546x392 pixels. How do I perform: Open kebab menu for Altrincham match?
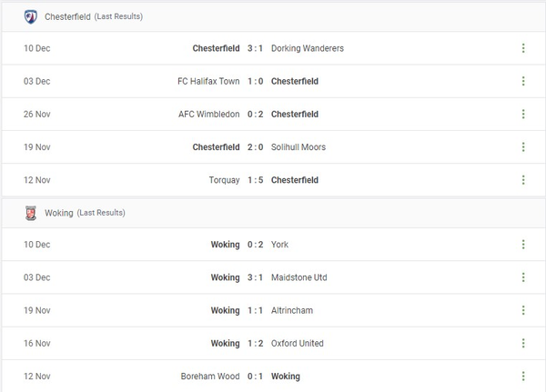523,310
